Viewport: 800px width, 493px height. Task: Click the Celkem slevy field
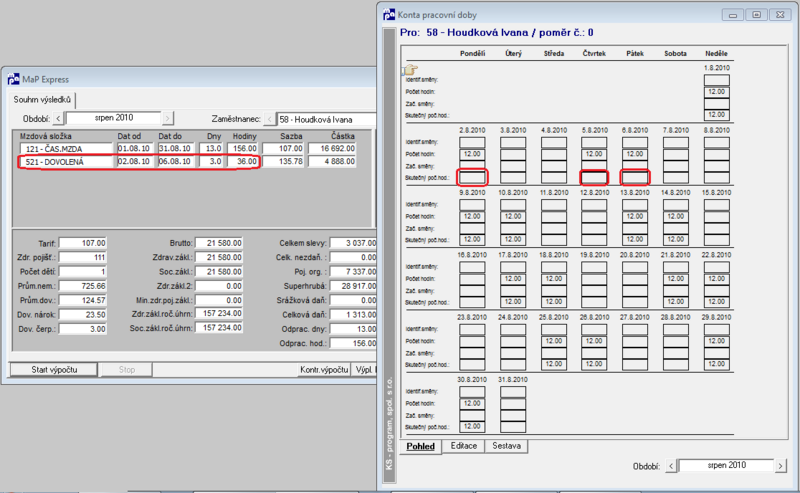click(x=354, y=243)
